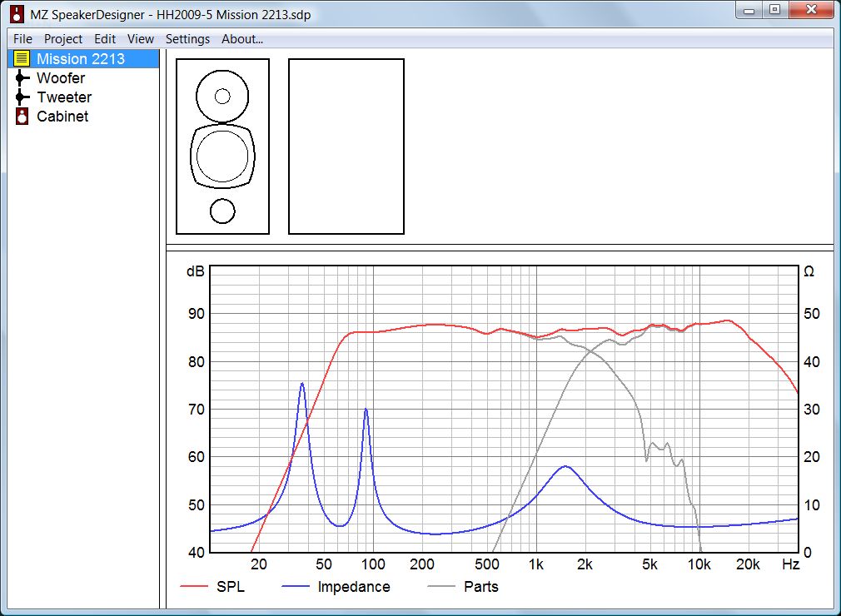
Task: Click the bass port circle in cabinet drawing
Action: click(222, 211)
